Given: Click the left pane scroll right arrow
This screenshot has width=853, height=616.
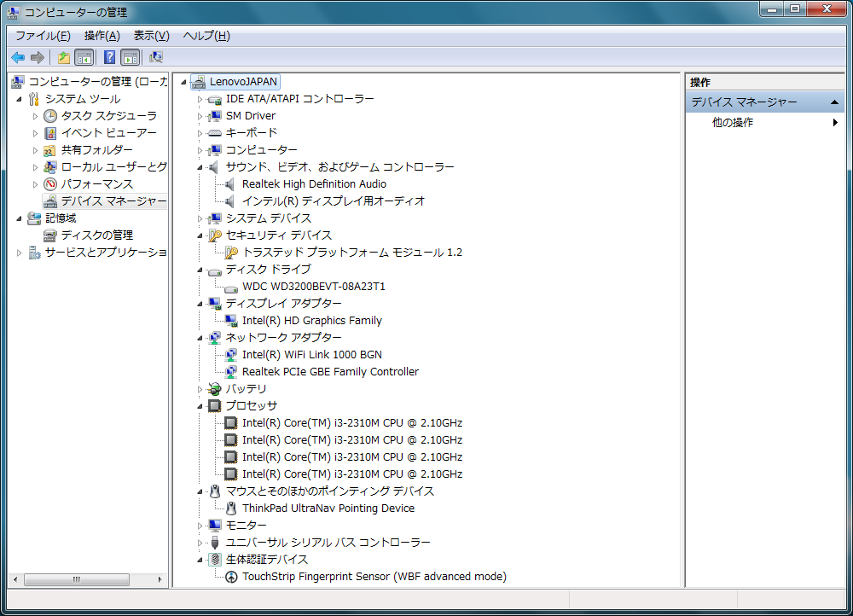Looking at the screenshot, I should (160, 579).
